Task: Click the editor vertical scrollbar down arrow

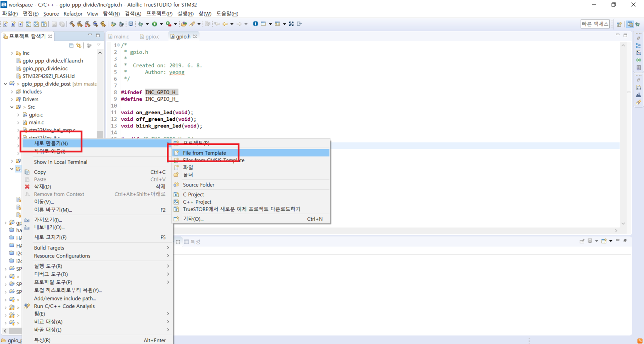Action: coord(623,224)
